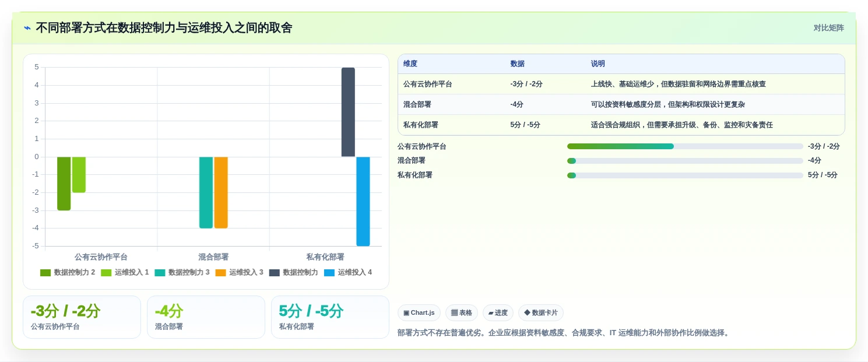Click 私有化部署 progress bar
This screenshot has width=868, height=362.
[685, 175]
